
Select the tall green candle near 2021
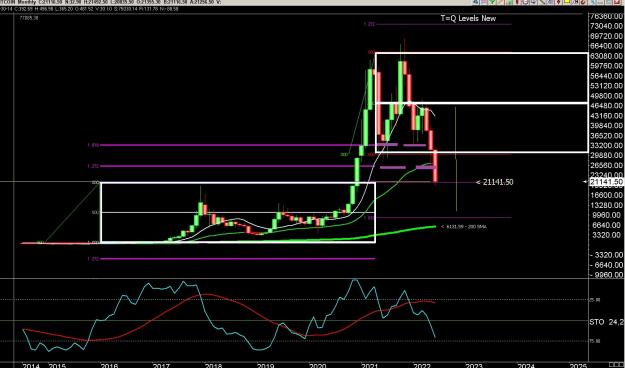[x=370, y=90]
